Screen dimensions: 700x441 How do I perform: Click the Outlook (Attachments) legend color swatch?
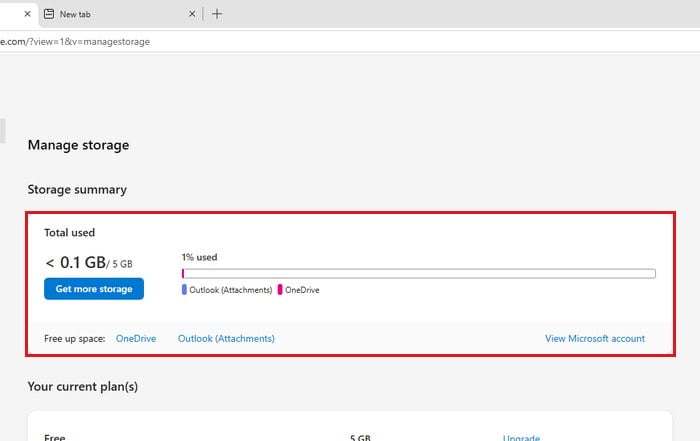(184, 290)
